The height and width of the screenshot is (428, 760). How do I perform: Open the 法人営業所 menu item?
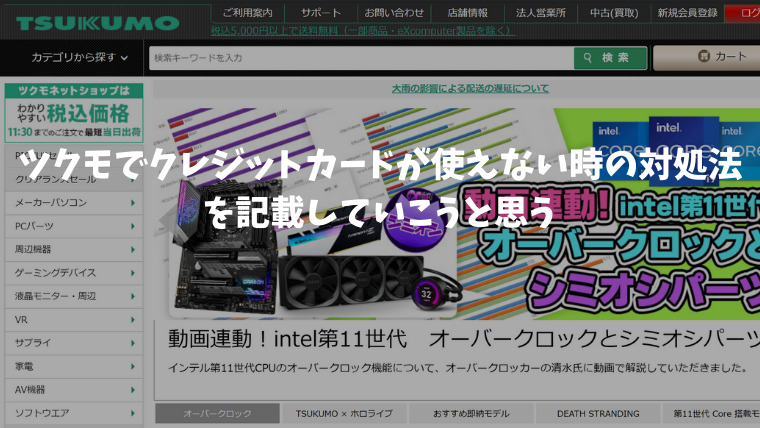click(541, 13)
